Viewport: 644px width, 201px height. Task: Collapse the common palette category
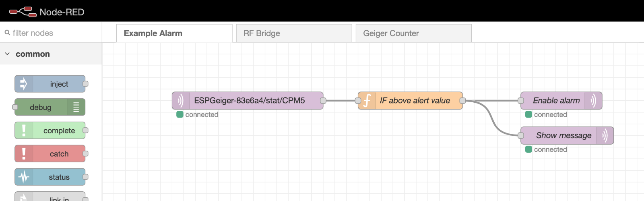[x=7, y=54]
